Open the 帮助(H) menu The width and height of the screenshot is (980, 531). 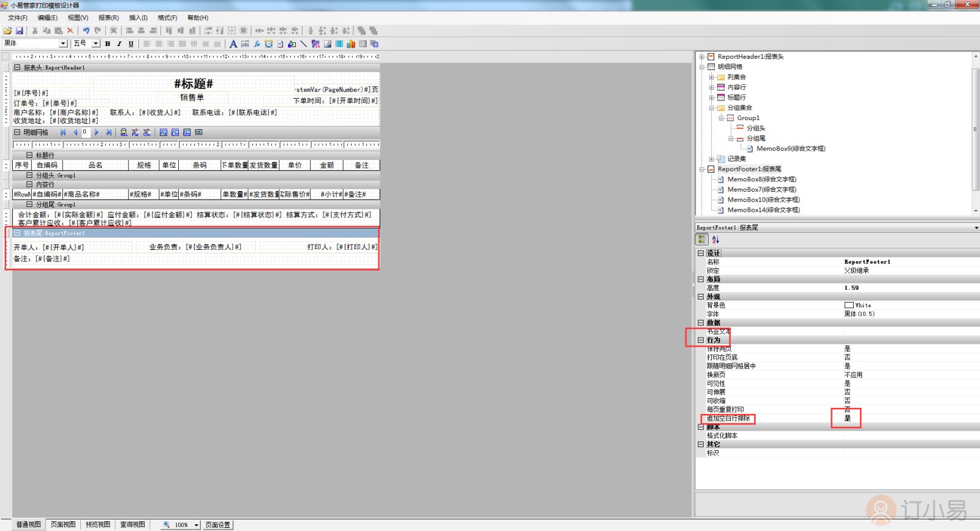pyautogui.click(x=197, y=18)
